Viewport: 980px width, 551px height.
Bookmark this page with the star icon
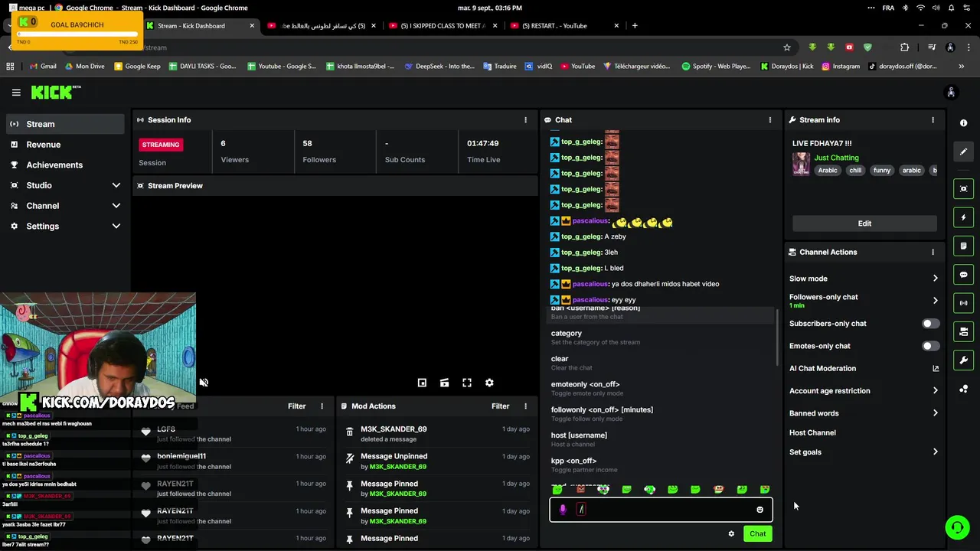[786, 47]
